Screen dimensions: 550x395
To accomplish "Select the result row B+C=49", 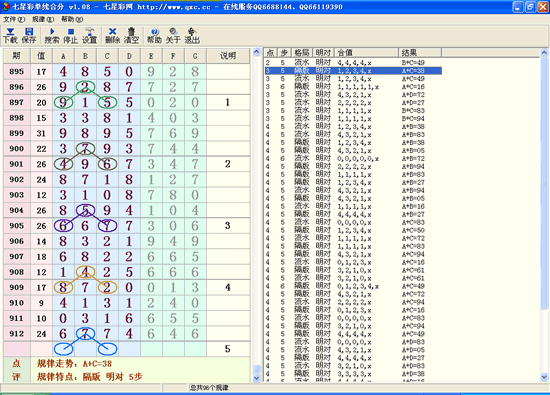I will coord(353,63).
